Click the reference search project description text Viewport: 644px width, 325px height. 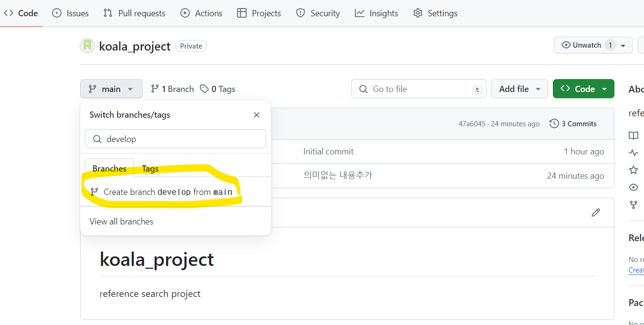150,294
